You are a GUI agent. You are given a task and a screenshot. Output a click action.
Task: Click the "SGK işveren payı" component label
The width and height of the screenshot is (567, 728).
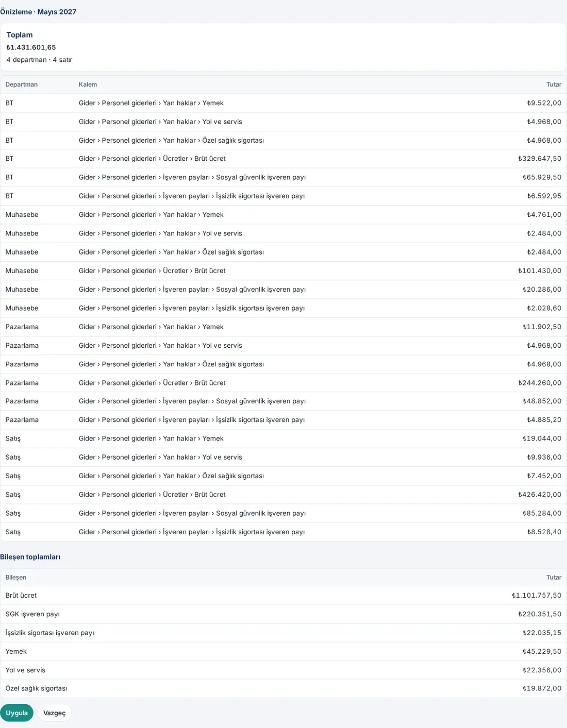click(32, 614)
